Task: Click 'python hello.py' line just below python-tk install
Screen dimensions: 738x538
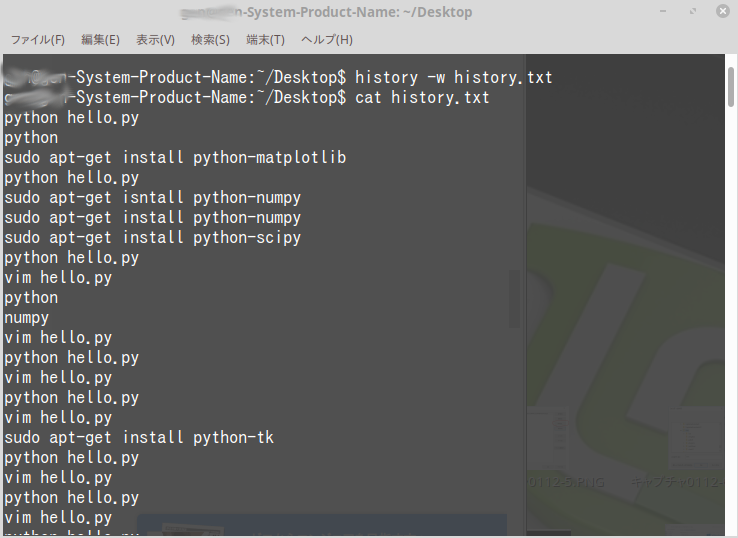Action: click(x=72, y=458)
